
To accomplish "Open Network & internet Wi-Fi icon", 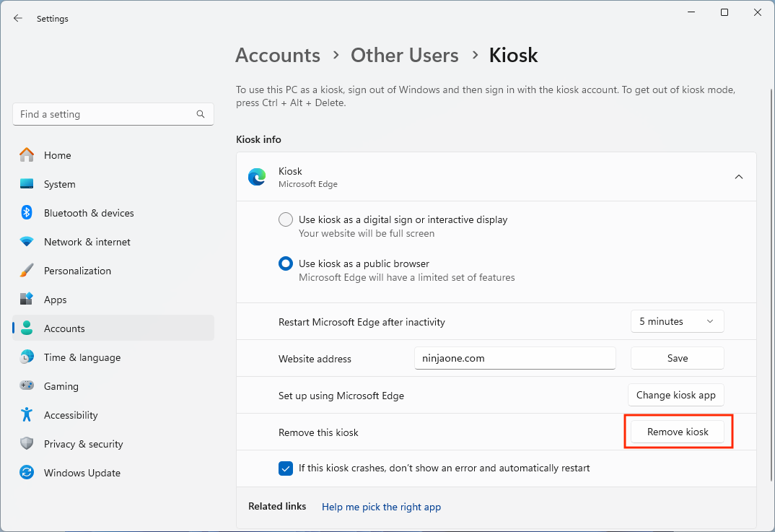I will 27,242.
